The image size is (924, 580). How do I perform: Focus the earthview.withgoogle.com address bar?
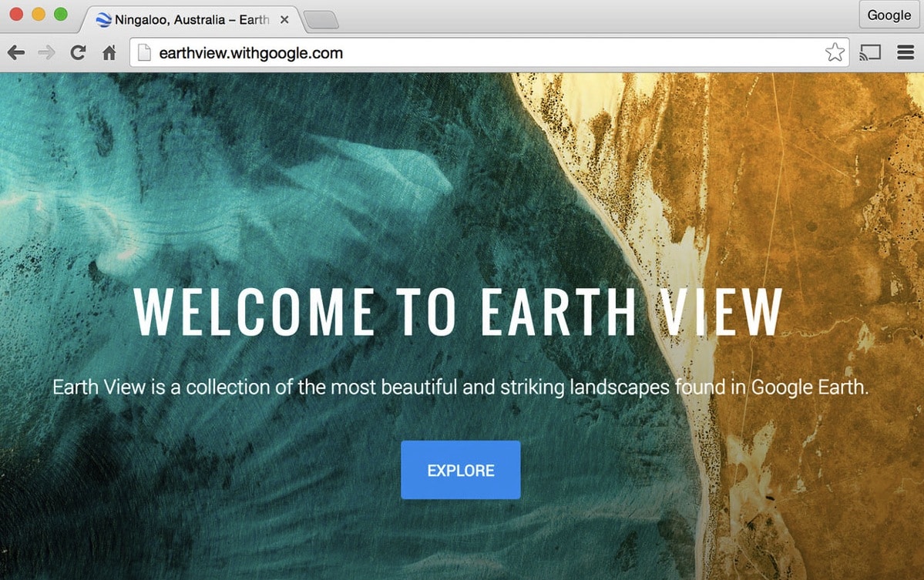[489, 52]
